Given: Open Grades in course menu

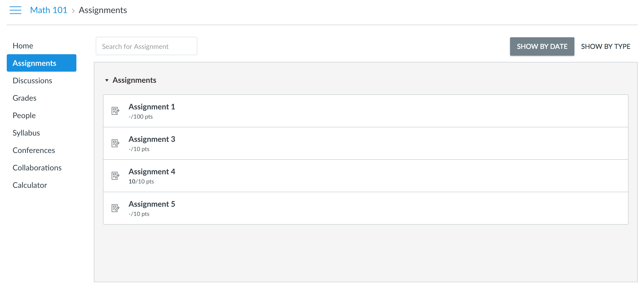Looking at the screenshot, I should [x=24, y=98].
